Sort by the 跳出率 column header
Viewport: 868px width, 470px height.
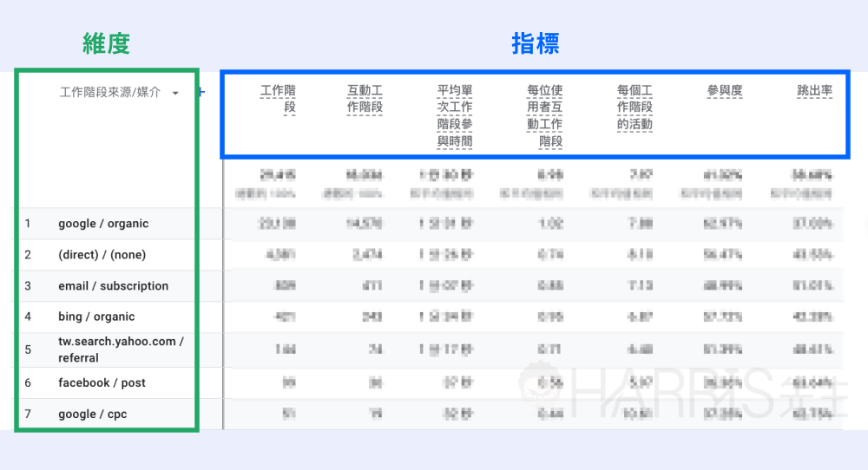[x=815, y=91]
